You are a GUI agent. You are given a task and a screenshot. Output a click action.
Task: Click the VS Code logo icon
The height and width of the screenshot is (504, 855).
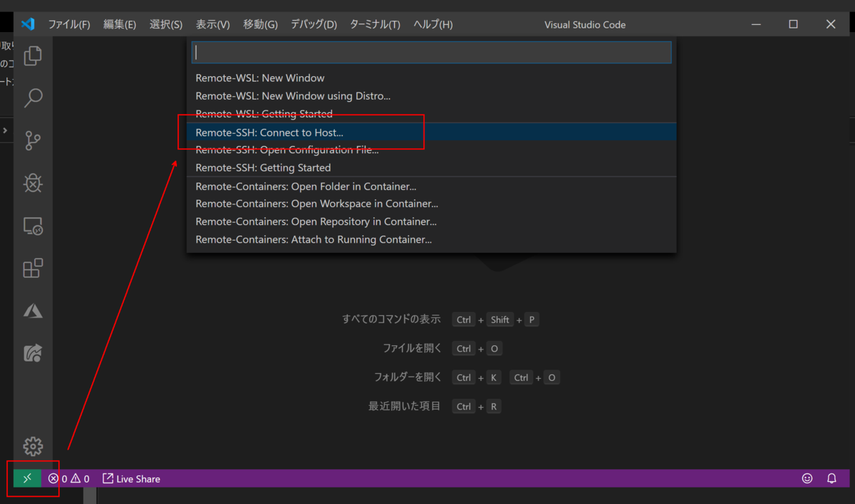(28, 24)
